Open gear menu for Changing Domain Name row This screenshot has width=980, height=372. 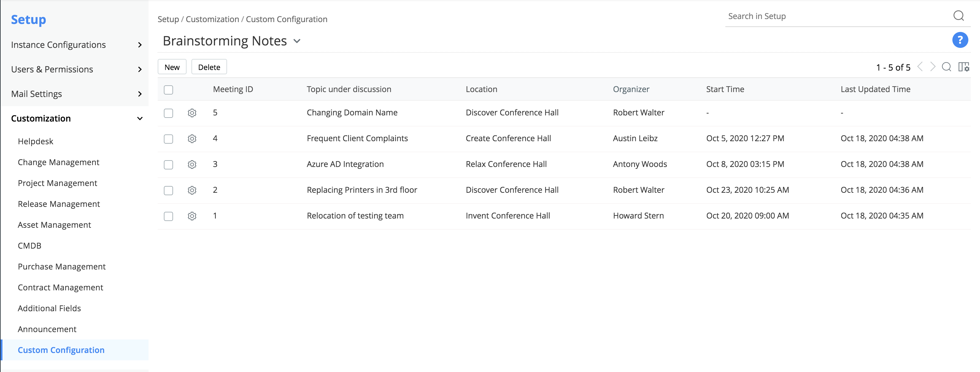pos(192,113)
